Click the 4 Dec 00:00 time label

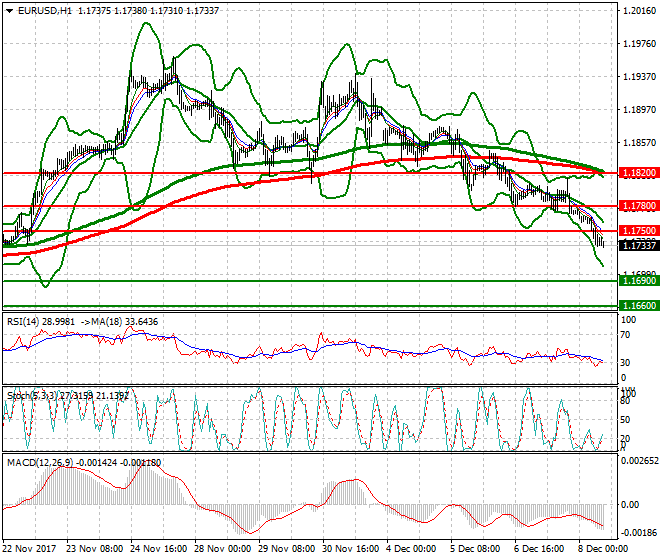tap(412, 549)
